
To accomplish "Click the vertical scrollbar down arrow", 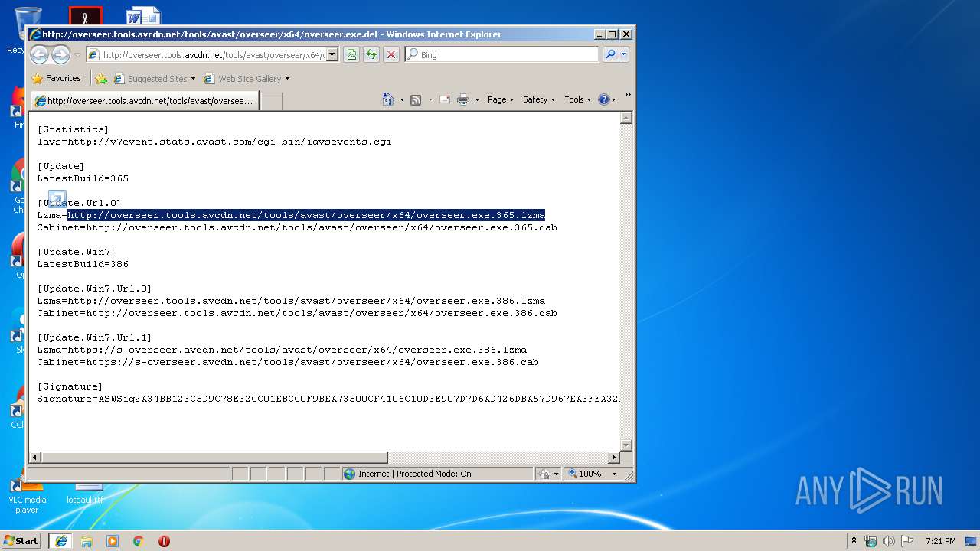I will [x=626, y=445].
